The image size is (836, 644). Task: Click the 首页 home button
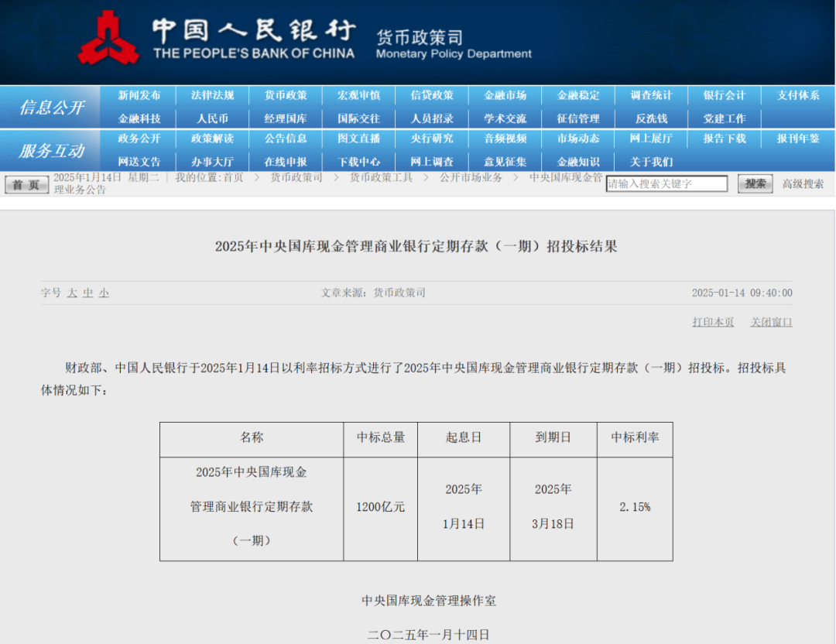(26, 184)
